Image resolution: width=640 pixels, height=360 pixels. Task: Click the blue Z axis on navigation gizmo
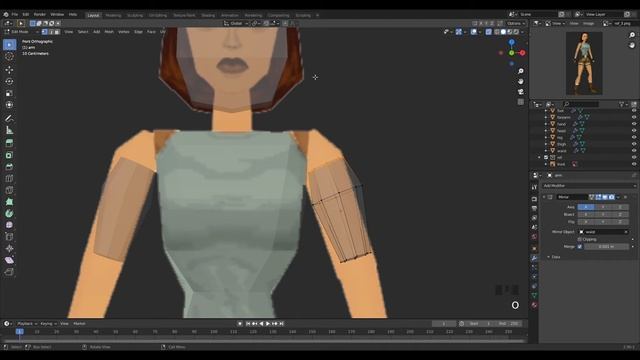[x=511, y=42]
